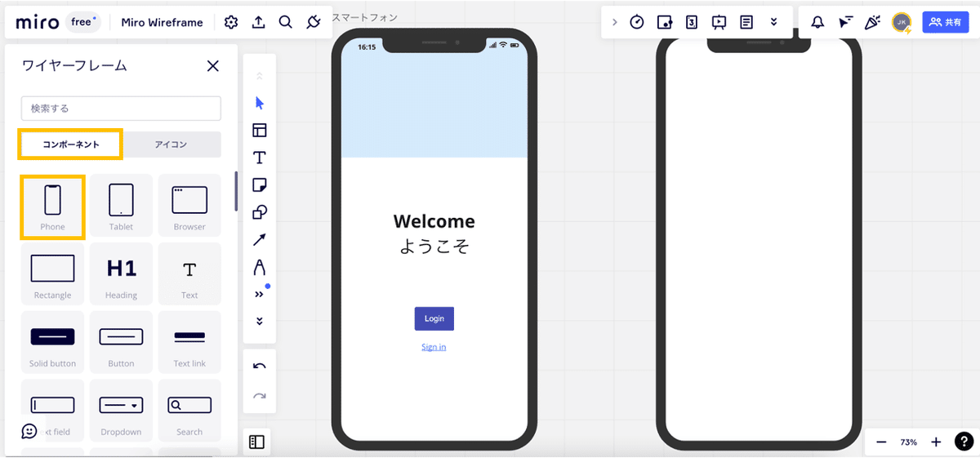Image resolution: width=980 pixels, height=458 pixels.
Task: Select the Tablet component
Action: coord(121,207)
